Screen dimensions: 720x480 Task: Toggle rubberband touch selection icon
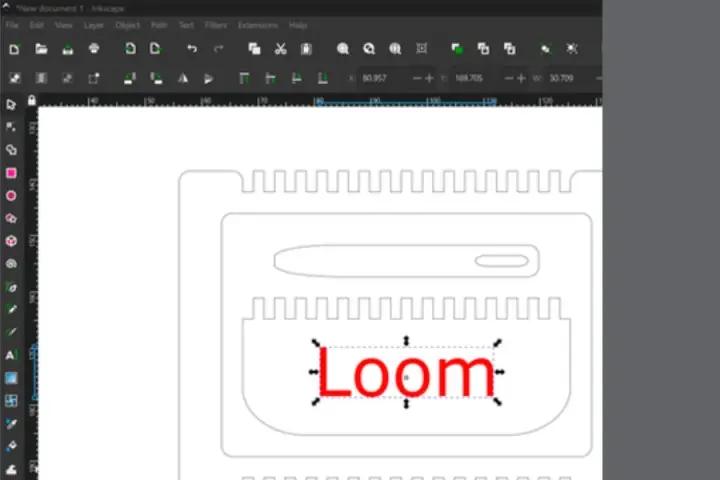94,78
